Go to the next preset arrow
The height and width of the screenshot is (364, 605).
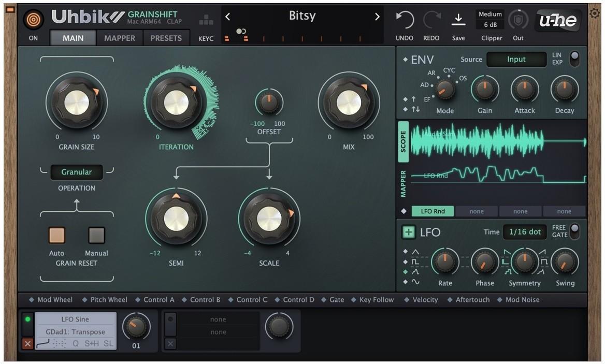pos(377,17)
